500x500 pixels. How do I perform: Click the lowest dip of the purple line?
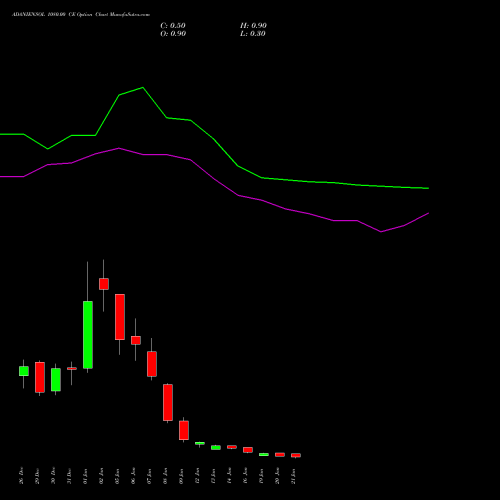pos(381,232)
